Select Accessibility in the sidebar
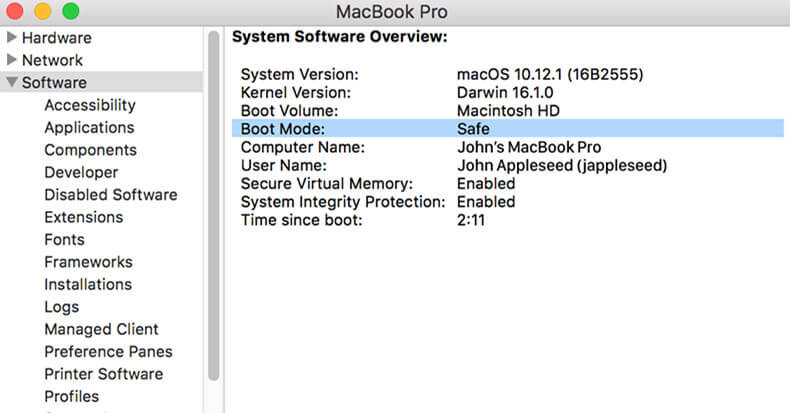The width and height of the screenshot is (790, 413). 90,105
